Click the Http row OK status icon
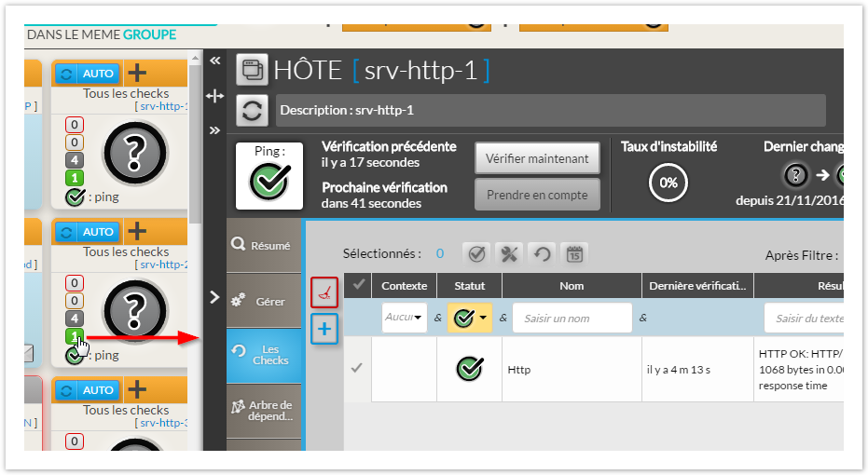The width and height of the screenshot is (868, 475). [470, 369]
